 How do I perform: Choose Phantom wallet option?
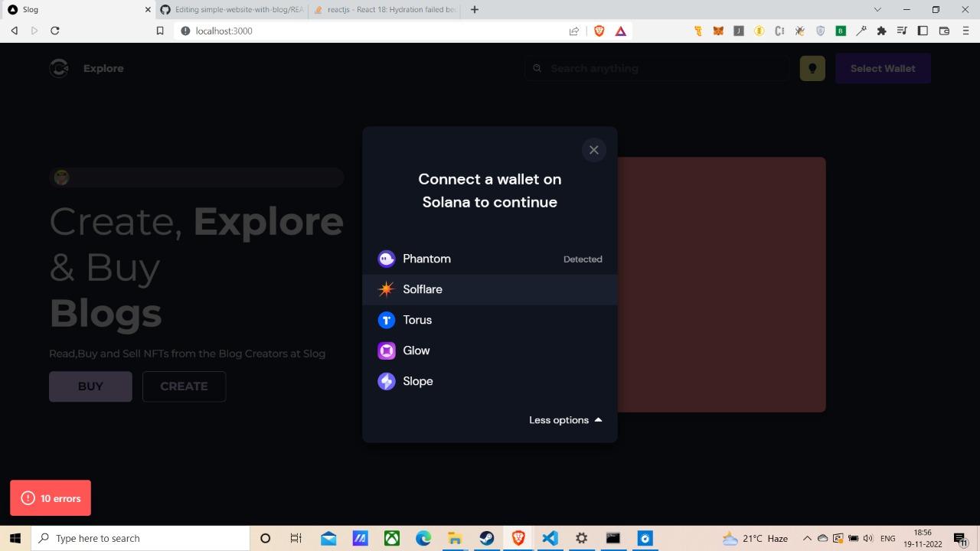(490, 259)
